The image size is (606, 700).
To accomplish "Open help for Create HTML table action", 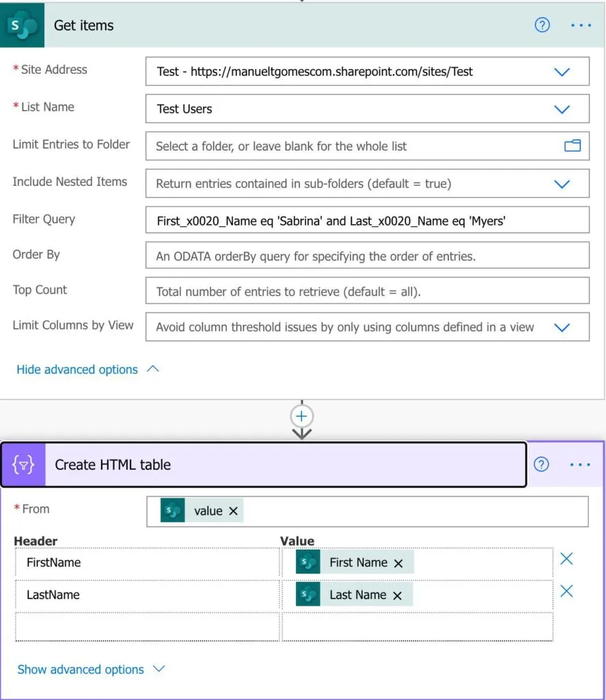I will coord(541,465).
